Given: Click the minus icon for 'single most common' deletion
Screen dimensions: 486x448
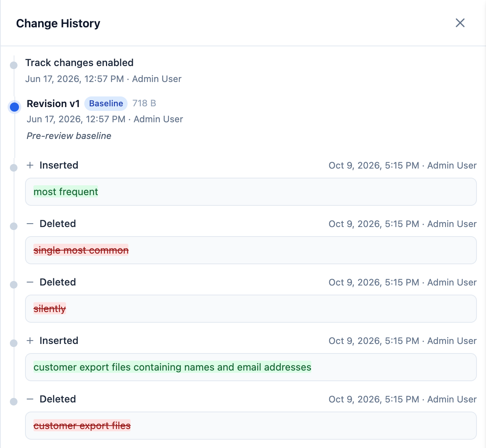Looking at the screenshot, I should point(30,224).
